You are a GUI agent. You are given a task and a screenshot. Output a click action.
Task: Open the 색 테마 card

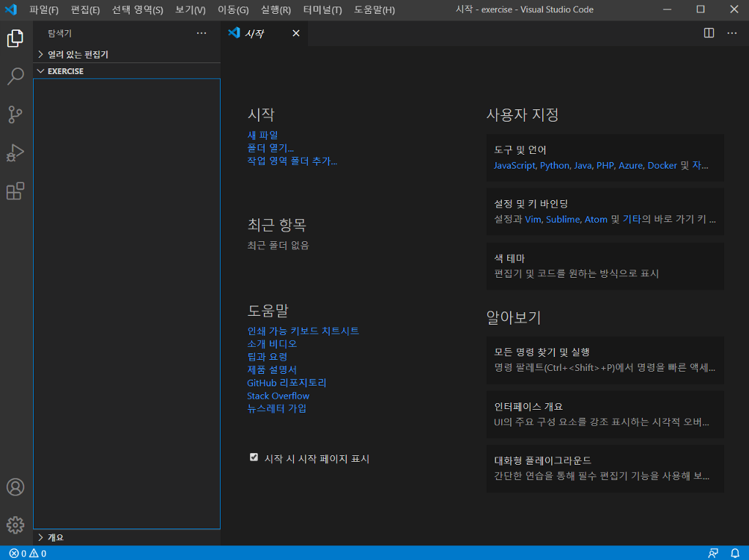(x=605, y=266)
